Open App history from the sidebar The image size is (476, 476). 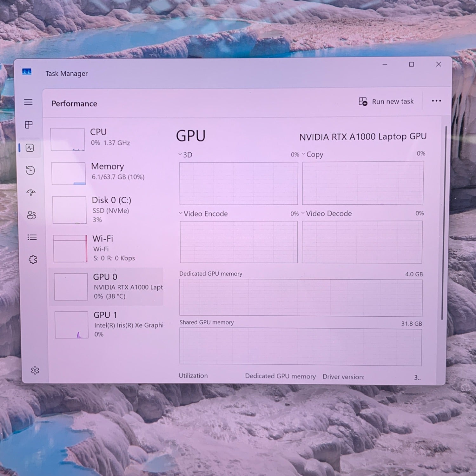[x=30, y=170]
